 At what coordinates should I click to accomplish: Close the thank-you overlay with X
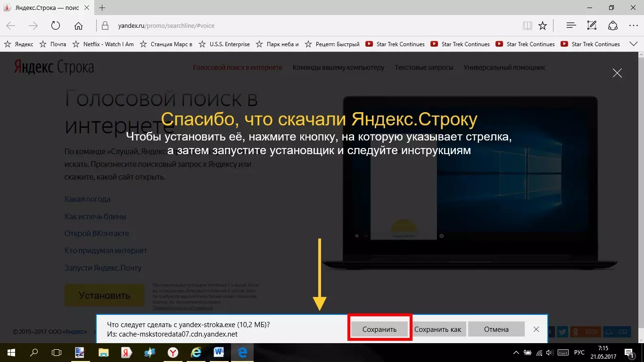pos(617,73)
